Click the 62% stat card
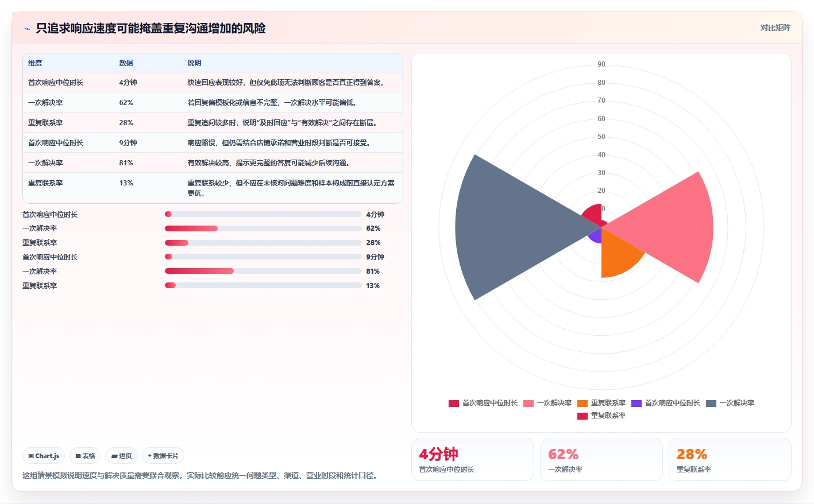This screenshot has height=504, width=814. click(601, 460)
